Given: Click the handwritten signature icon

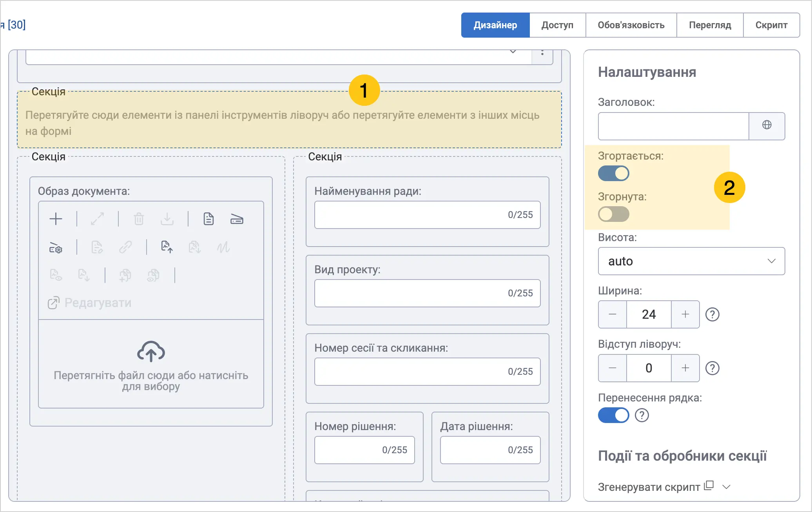Looking at the screenshot, I should click(x=223, y=247).
